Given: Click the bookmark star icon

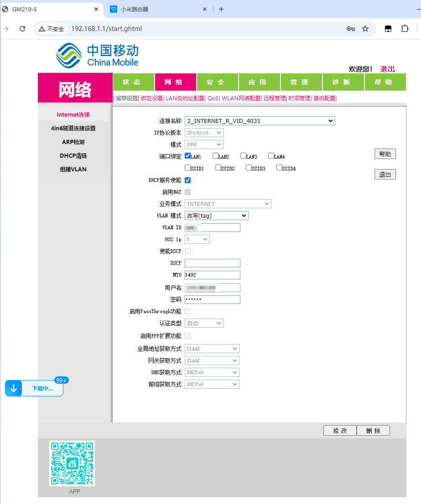Looking at the screenshot, I should click(x=365, y=29).
